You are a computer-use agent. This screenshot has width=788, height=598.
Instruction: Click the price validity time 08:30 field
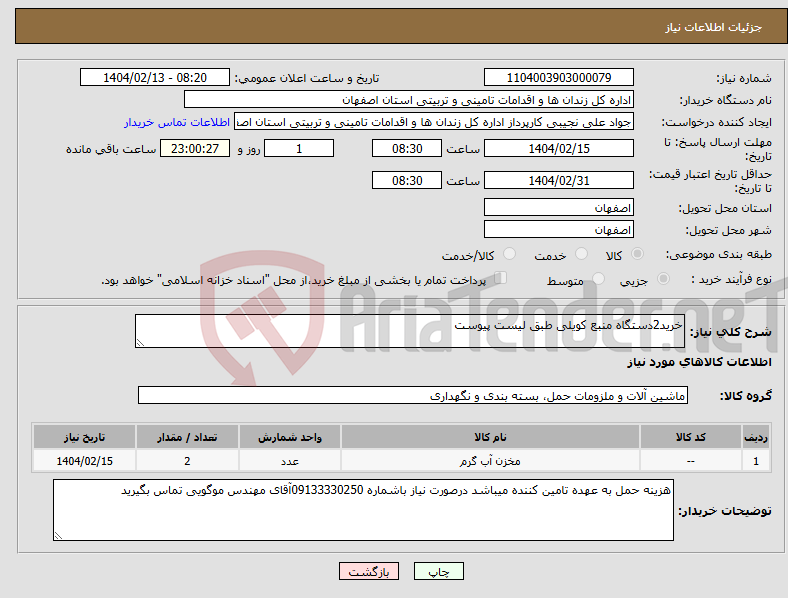(407, 180)
